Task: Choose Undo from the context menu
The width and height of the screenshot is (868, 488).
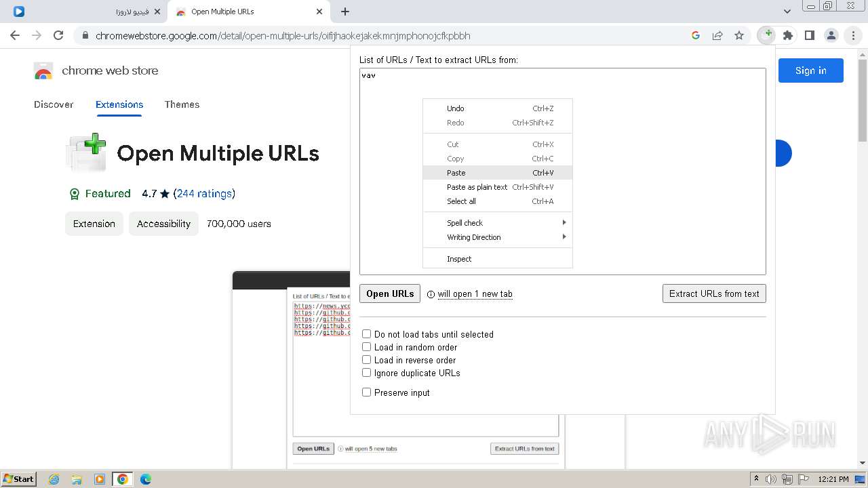Action: 498,108
